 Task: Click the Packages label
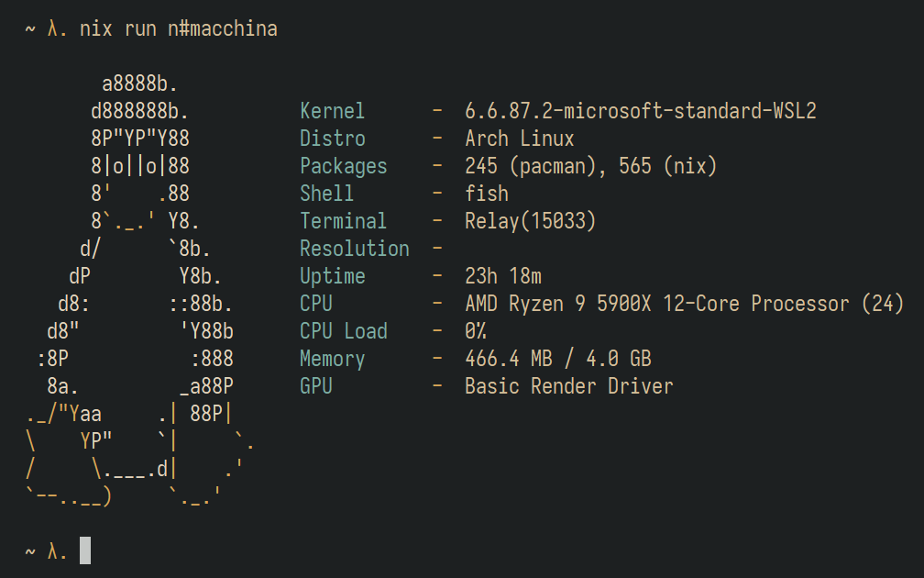[343, 166]
